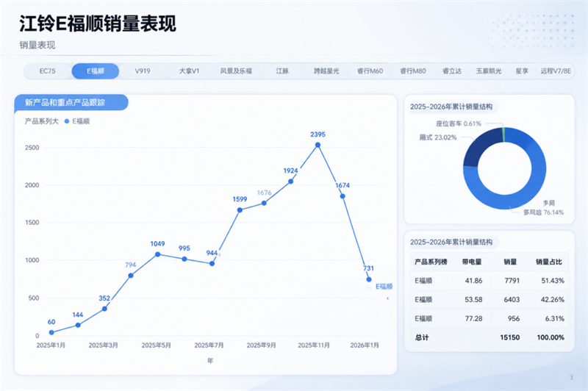This screenshot has height=391, width=588.
Task: Select the 352 data point on chart
Action: tap(104, 309)
